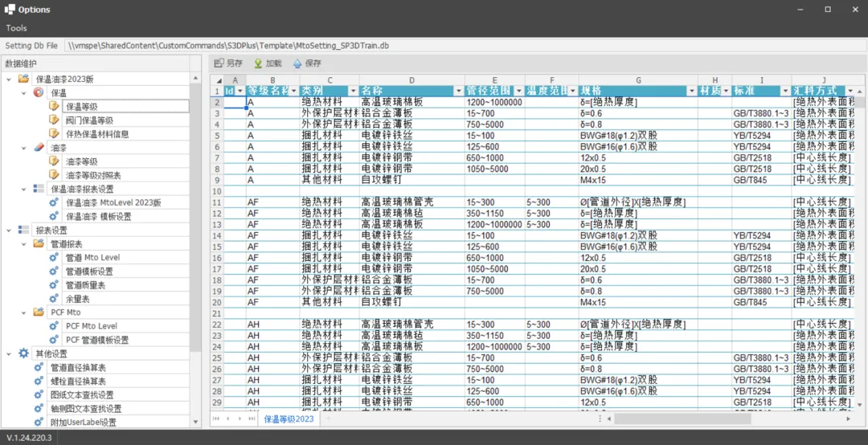Click the eraser icon next to 油漆

[x=39, y=147]
